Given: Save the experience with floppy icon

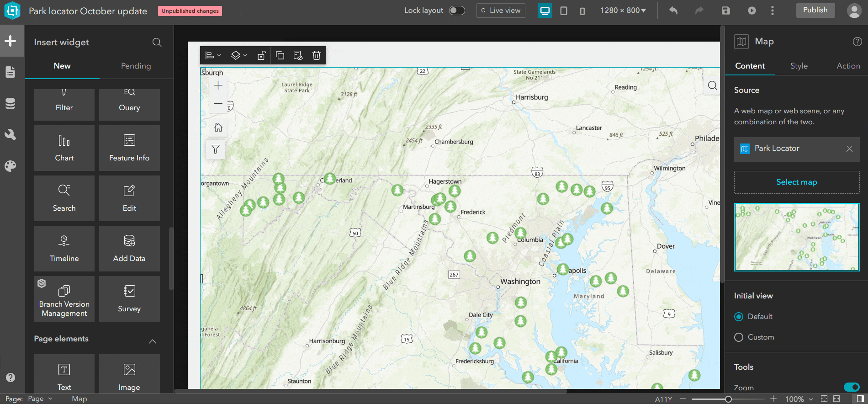Looking at the screenshot, I should click(x=726, y=11).
